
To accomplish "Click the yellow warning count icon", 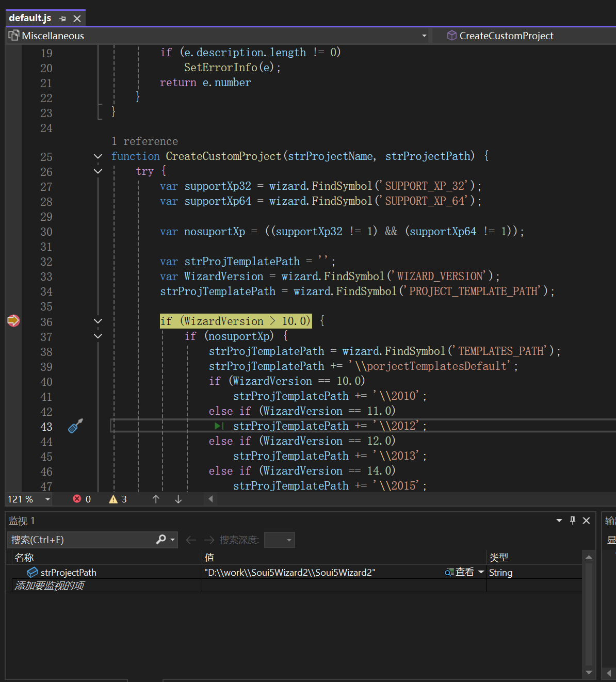I will 114,499.
